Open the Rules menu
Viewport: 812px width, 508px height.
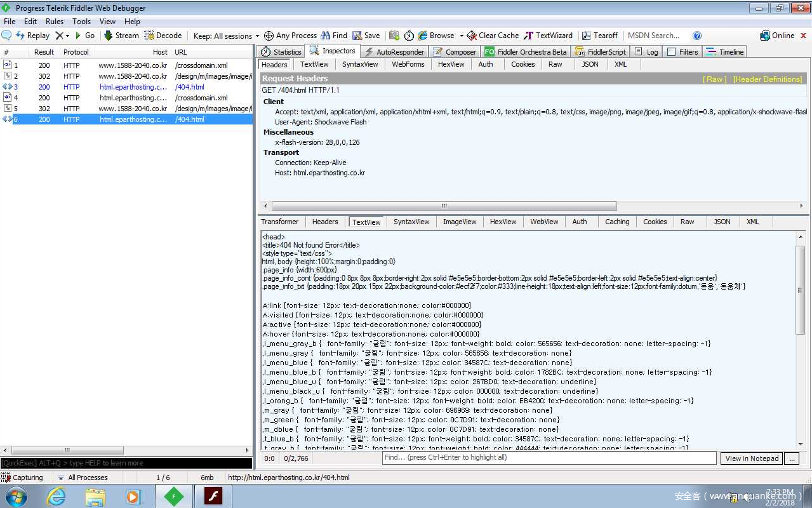coord(55,21)
